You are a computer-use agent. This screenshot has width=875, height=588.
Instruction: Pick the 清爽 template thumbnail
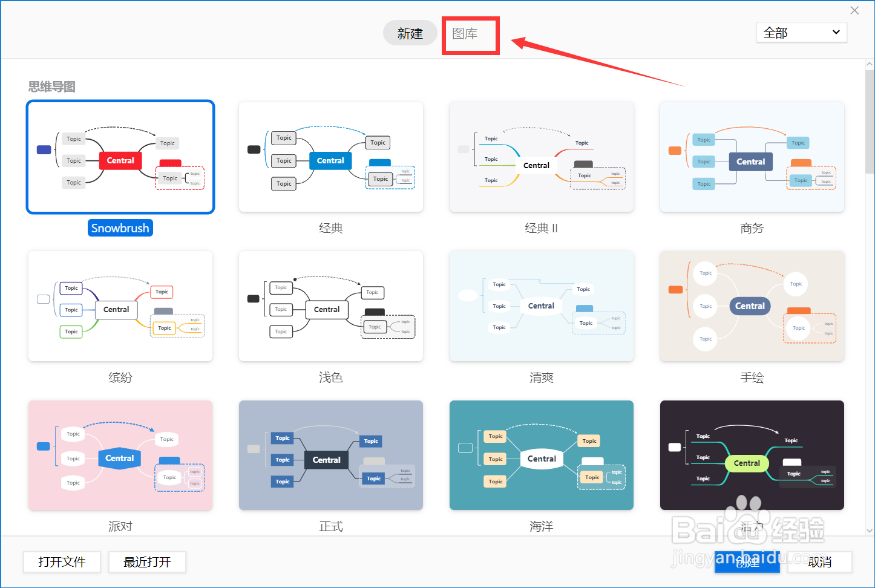click(x=542, y=306)
